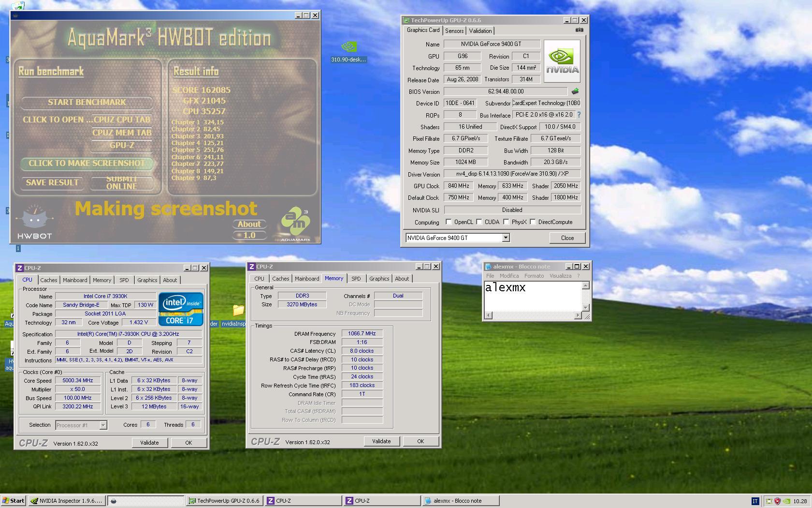Click the Start button

[13, 501]
